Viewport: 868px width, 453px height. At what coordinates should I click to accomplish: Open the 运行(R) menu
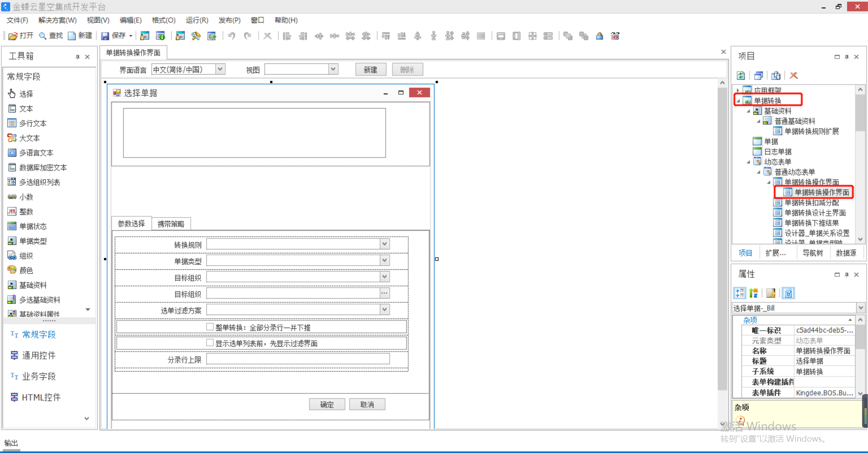click(x=197, y=20)
